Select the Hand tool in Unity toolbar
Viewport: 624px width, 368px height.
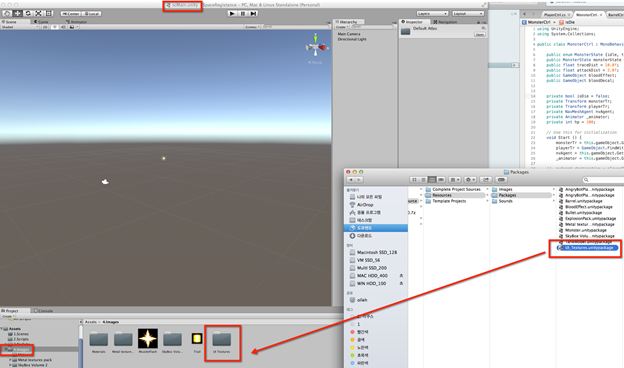[x=7, y=14]
